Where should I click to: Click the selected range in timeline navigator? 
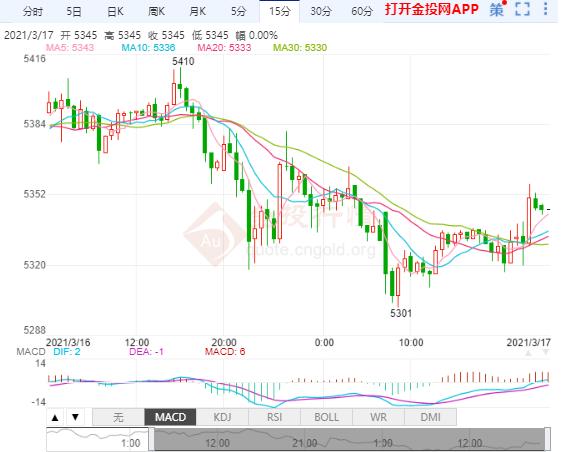[x=349, y=439]
